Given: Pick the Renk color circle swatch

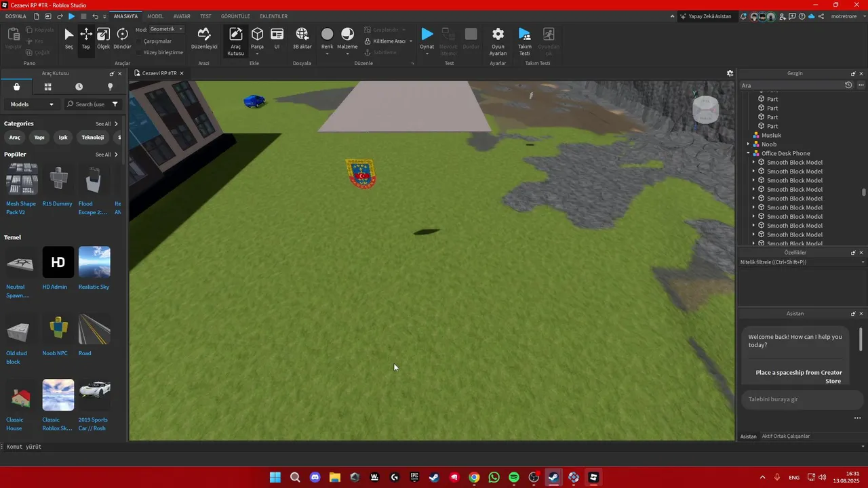Looking at the screenshot, I should point(327,34).
